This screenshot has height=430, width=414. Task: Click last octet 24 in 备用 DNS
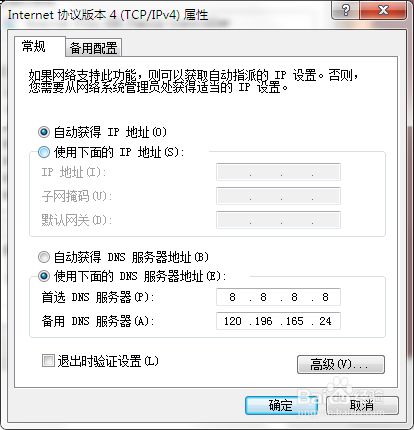coord(325,321)
